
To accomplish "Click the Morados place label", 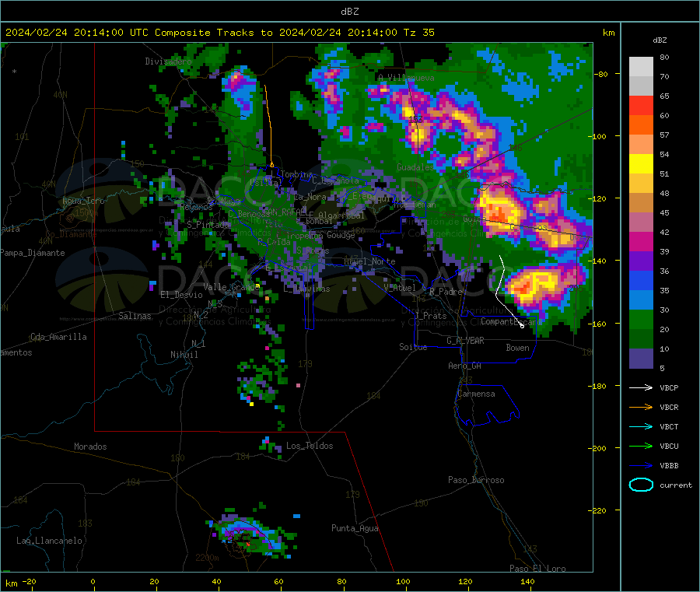I will click(x=90, y=447).
